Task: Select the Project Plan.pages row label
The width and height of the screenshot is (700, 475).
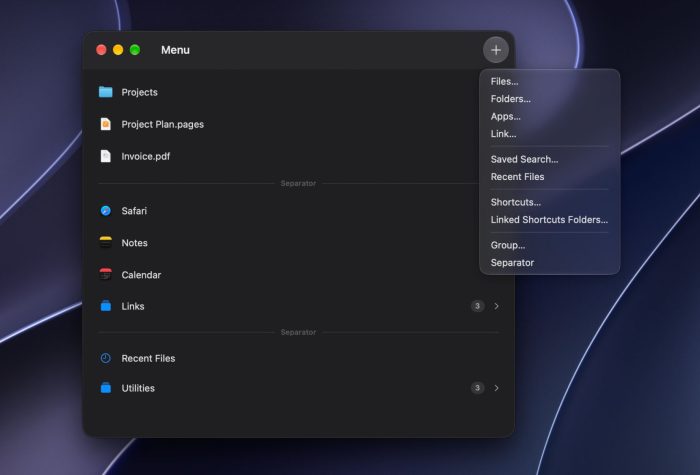Action: tap(162, 124)
